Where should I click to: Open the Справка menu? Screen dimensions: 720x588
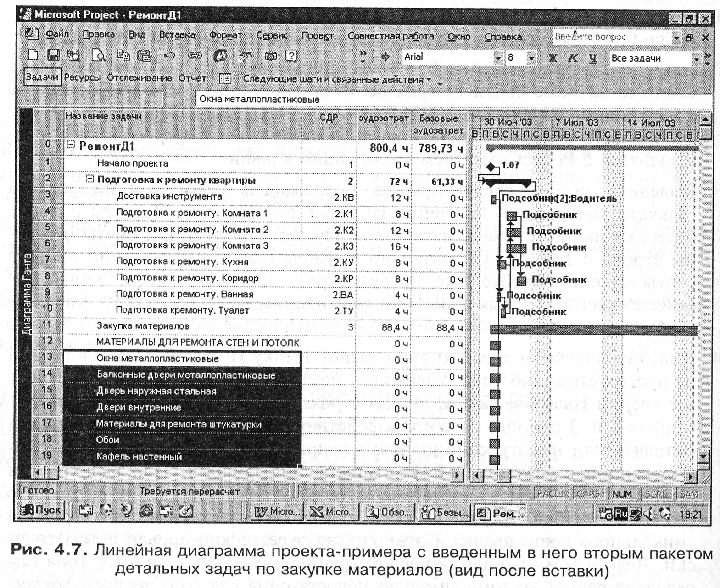[x=503, y=37]
